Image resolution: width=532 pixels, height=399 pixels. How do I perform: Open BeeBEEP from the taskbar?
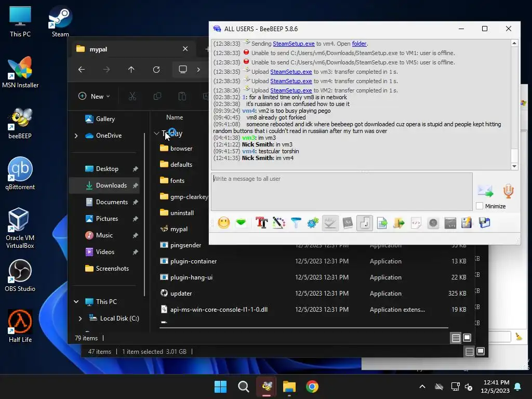pos(267,387)
